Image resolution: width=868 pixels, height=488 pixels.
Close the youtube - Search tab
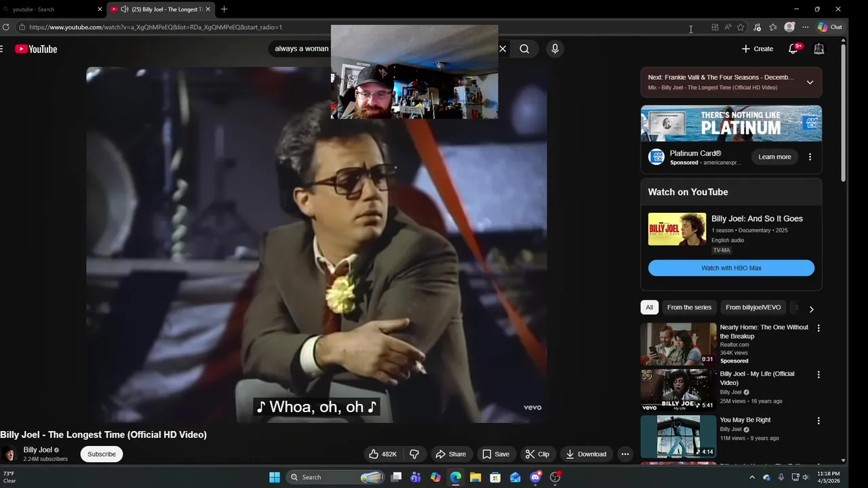click(100, 9)
